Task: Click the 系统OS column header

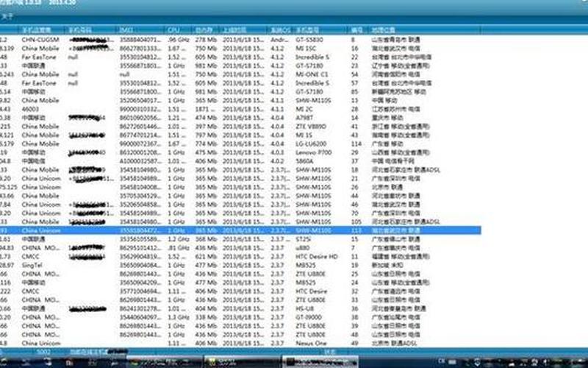Action: pyautogui.click(x=281, y=29)
